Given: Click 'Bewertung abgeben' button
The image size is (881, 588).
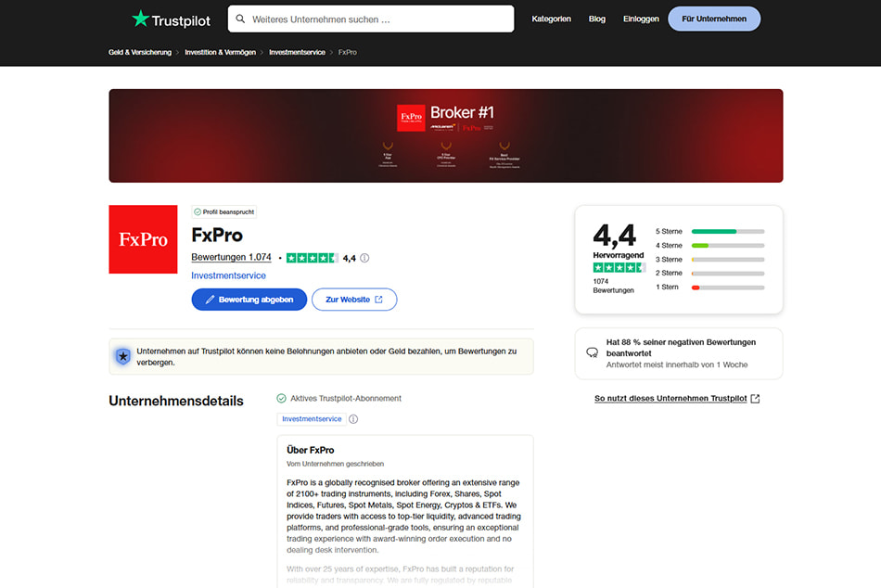Looking at the screenshot, I should [x=249, y=300].
